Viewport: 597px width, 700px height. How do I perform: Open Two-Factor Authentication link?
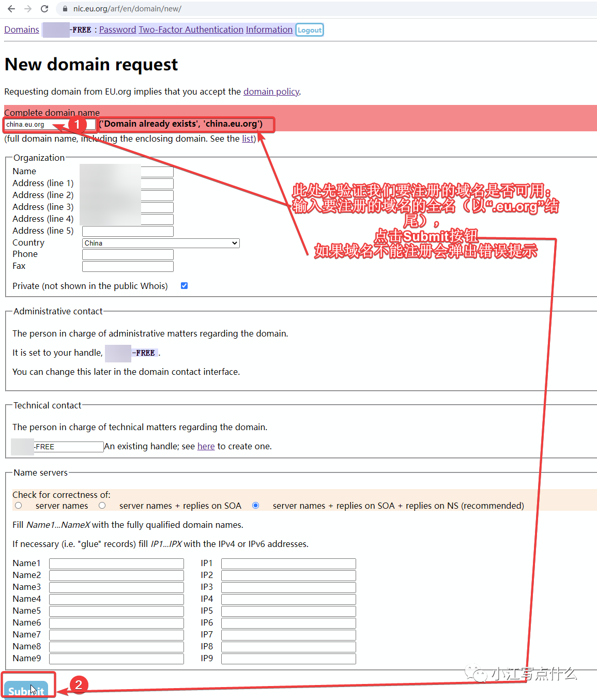191,29
